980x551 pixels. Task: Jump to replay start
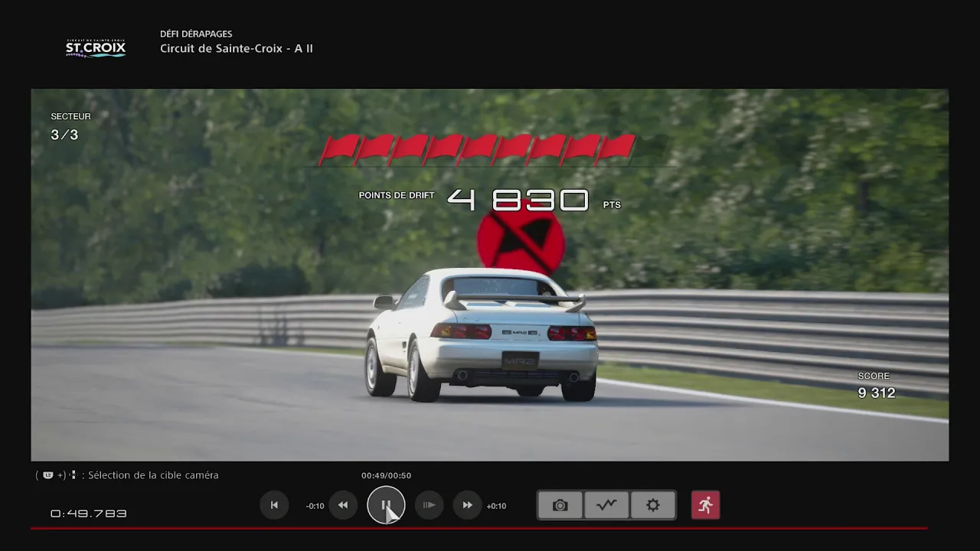tap(274, 505)
